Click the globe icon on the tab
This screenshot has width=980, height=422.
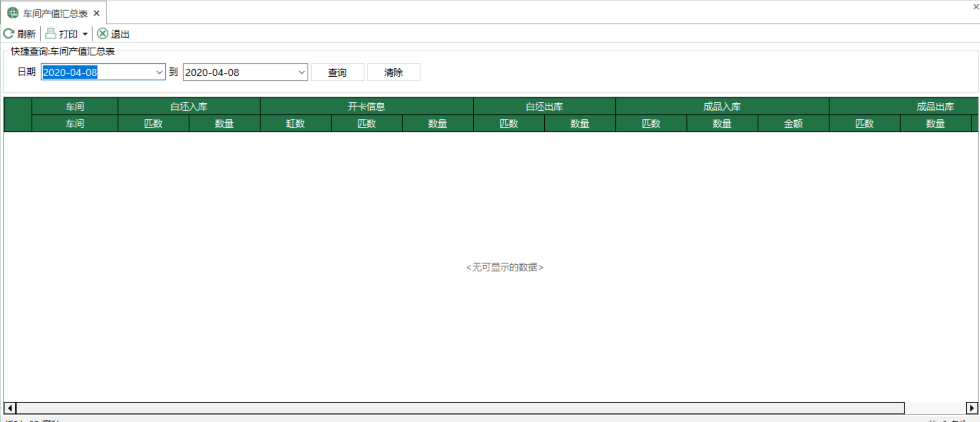coord(13,13)
